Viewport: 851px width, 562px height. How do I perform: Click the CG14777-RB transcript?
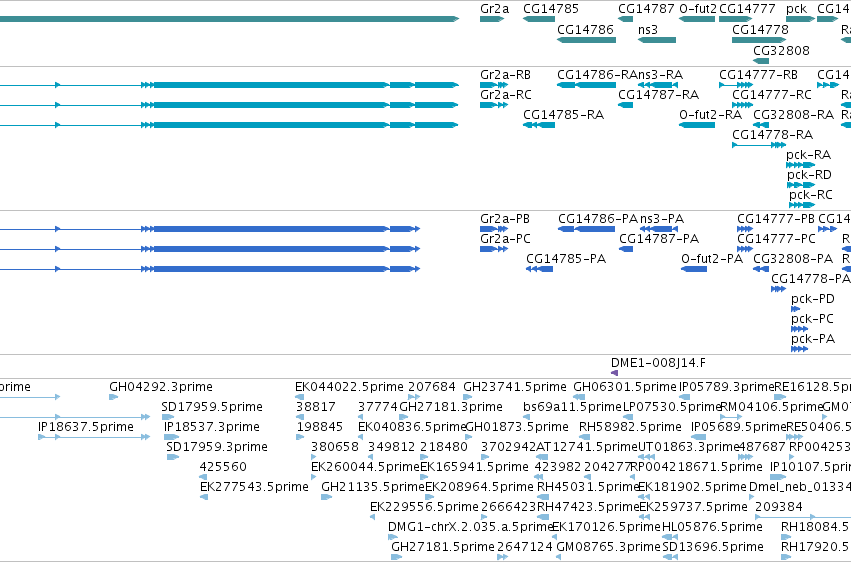click(x=736, y=85)
